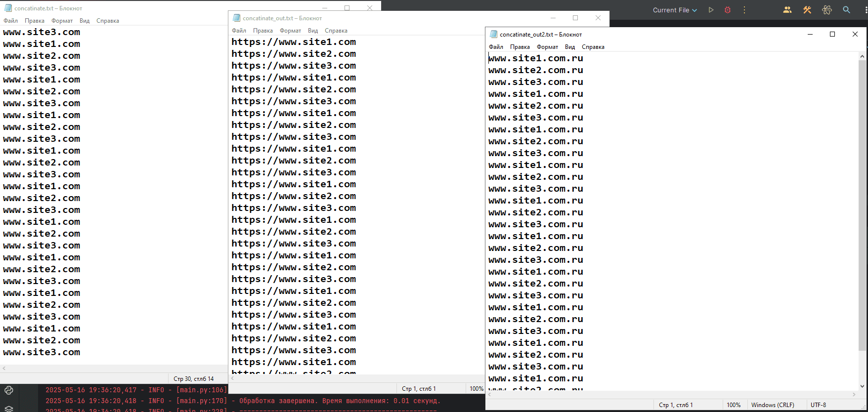
Task: Maximize the concatinate_out.txt window
Action: point(575,18)
